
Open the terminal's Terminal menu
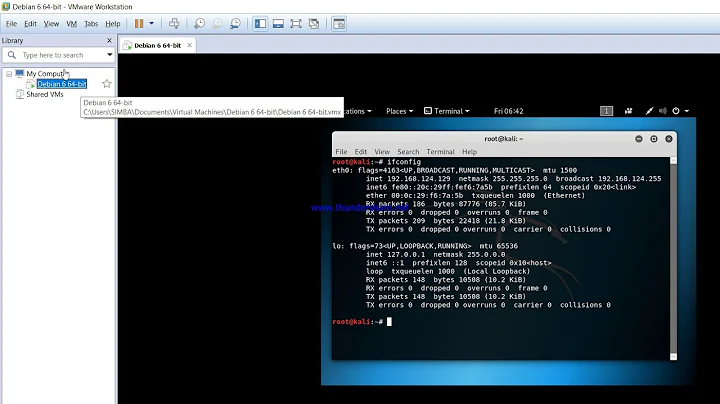440,152
